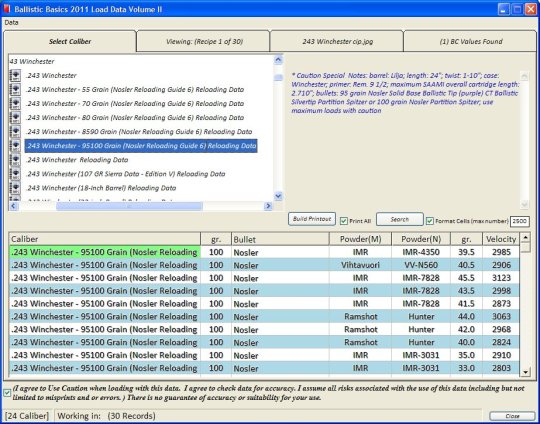Click the icon beside 8590 Grain Nosler entry
Image resolution: width=540 pixels, height=424 pixels.
tap(15, 132)
